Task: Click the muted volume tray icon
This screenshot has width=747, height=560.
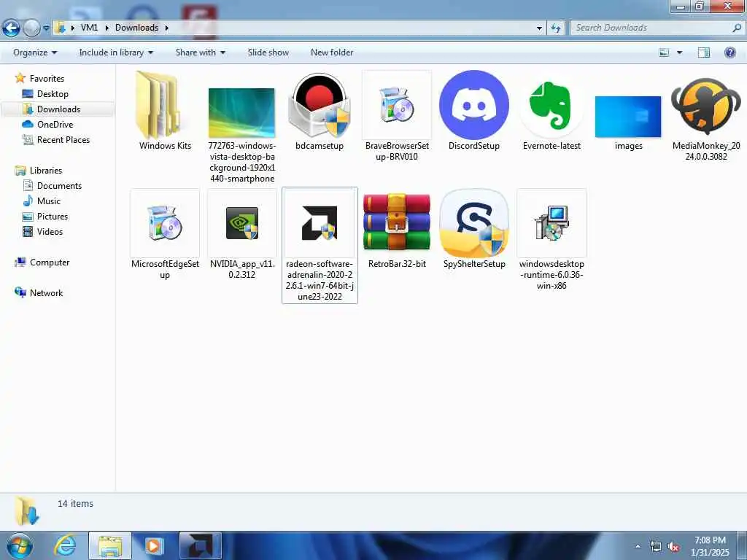Action: [x=673, y=547]
